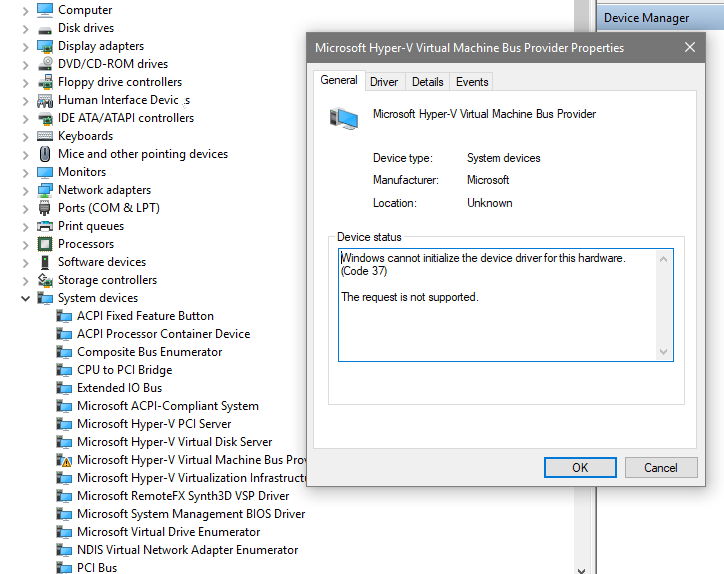Image resolution: width=724 pixels, height=574 pixels.
Task: Click the Computer category icon
Action: pos(45,10)
